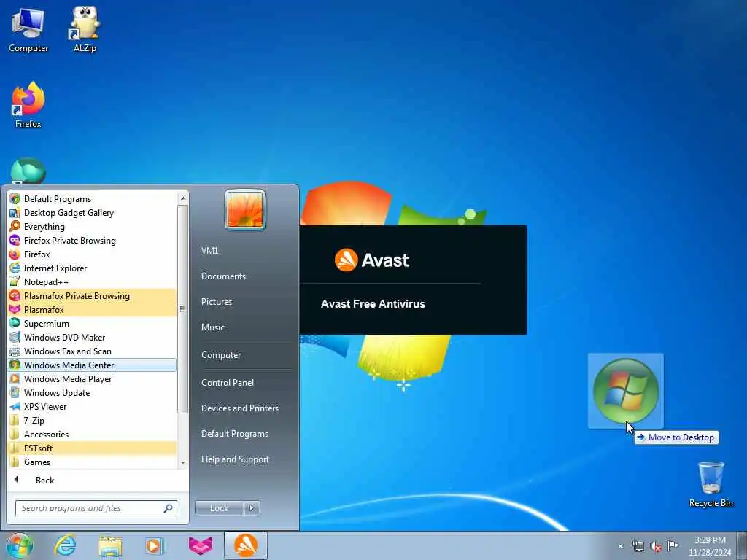Image resolution: width=747 pixels, height=560 pixels.
Task: Open Control Panel from the Start menu
Action: coord(228,382)
